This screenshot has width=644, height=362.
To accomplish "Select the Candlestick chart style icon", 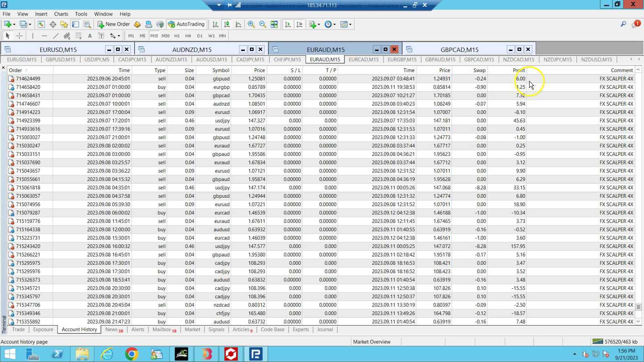I will [226, 24].
